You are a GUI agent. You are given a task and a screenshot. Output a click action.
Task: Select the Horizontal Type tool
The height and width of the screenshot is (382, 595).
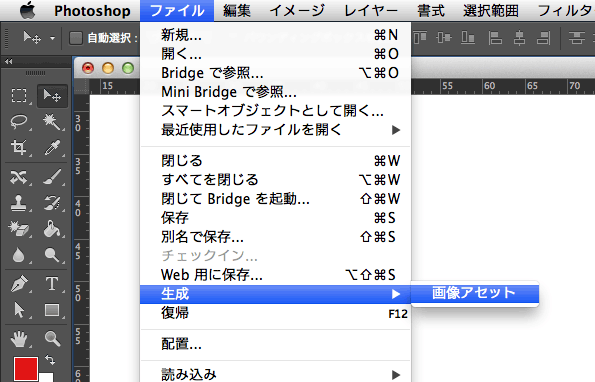point(52,284)
